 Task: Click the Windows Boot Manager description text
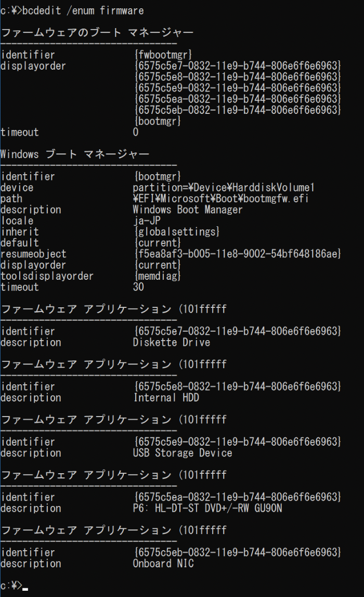tap(188, 210)
